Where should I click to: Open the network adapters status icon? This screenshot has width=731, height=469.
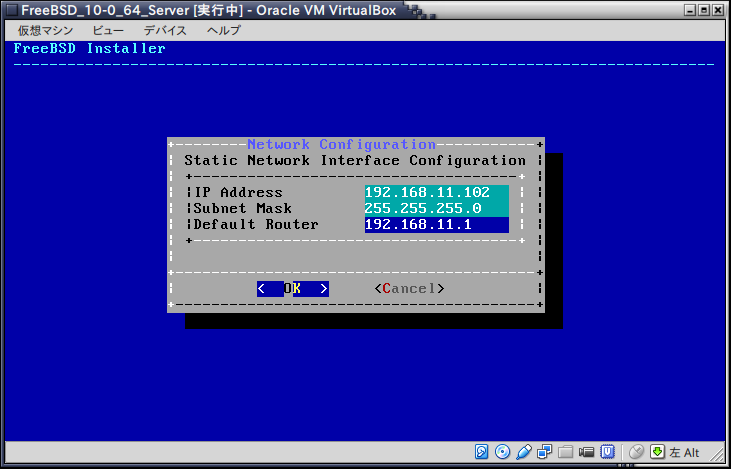545,451
